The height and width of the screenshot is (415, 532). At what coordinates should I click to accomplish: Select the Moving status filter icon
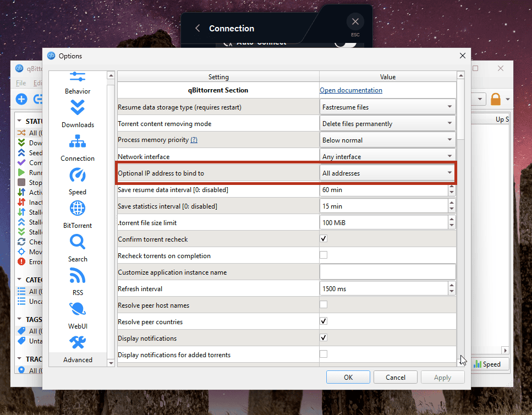tap(21, 252)
